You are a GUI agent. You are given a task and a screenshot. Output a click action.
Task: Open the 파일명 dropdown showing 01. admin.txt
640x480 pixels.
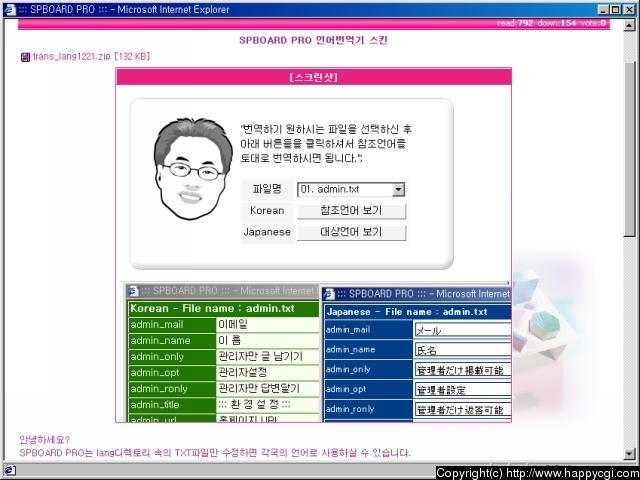point(351,189)
